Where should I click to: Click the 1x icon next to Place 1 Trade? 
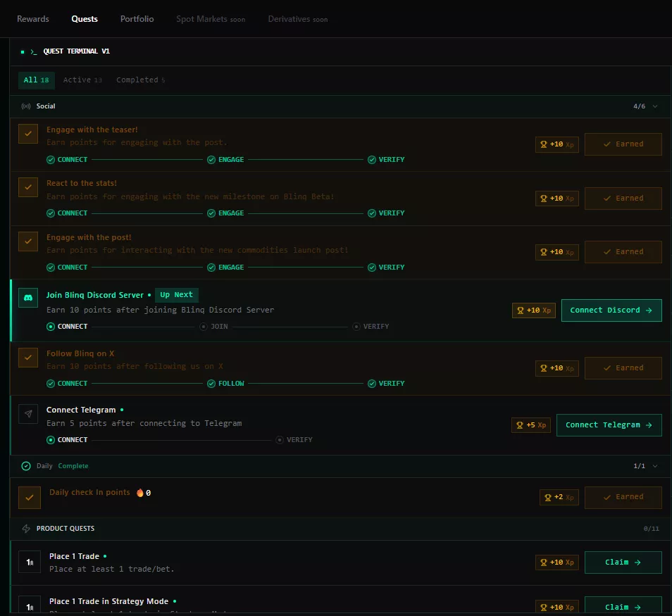pos(29,562)
